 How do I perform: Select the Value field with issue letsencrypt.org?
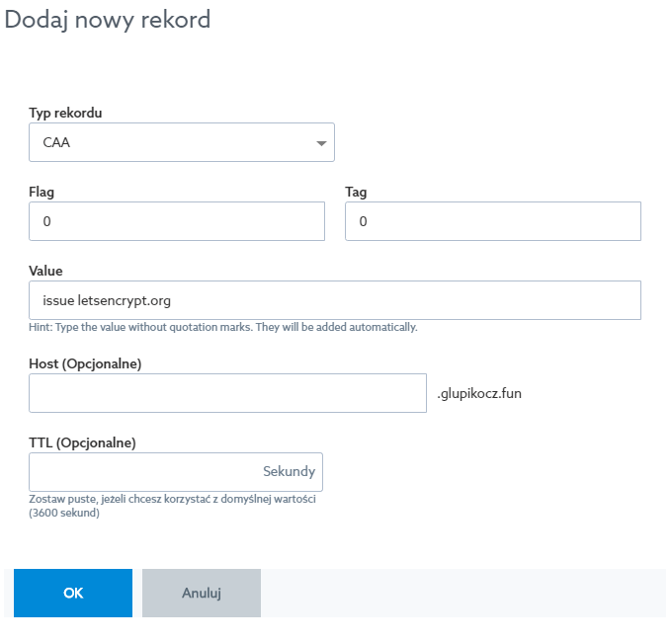pyautogui.click(x=335, y=300)
